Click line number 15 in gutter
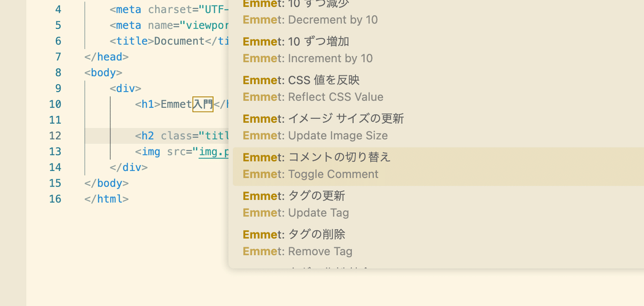The image size is (644, 306). (55, 183)
